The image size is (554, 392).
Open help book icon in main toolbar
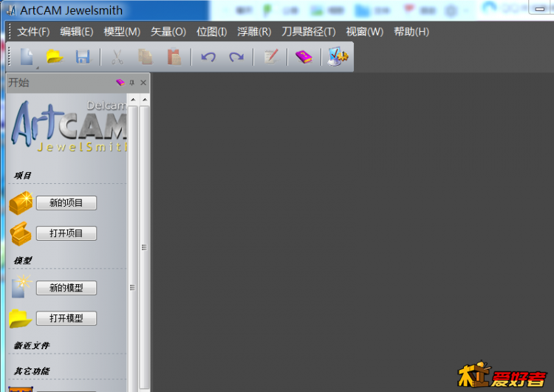coord(304,57)
